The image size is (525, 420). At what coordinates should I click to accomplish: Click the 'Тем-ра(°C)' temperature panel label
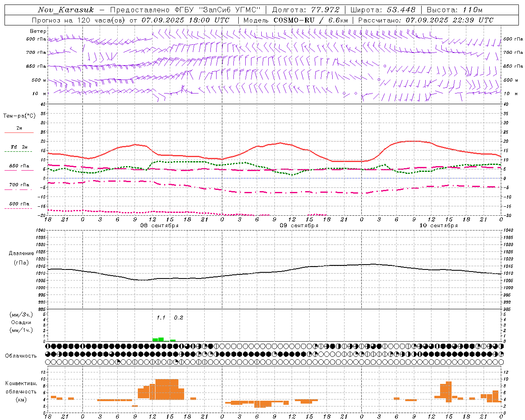coord(19,116)
